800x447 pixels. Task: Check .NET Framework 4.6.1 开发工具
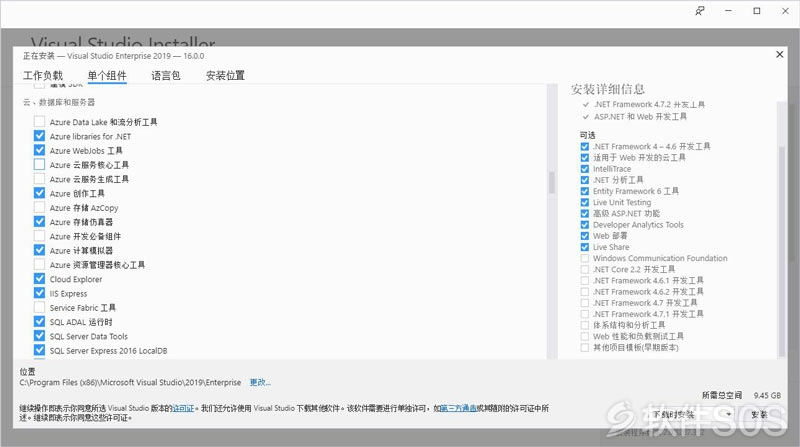(585, 281)
